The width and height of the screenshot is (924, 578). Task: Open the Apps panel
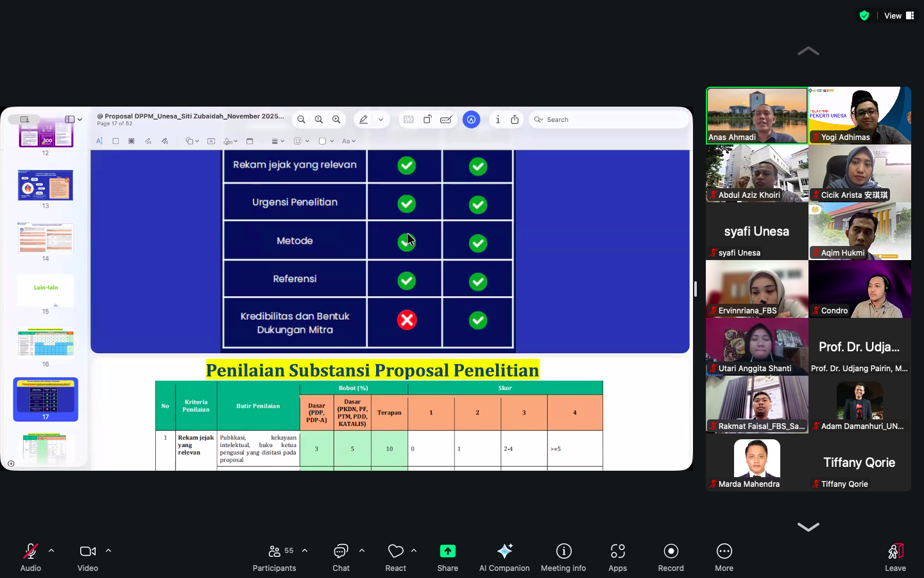(x=617, y=557)
